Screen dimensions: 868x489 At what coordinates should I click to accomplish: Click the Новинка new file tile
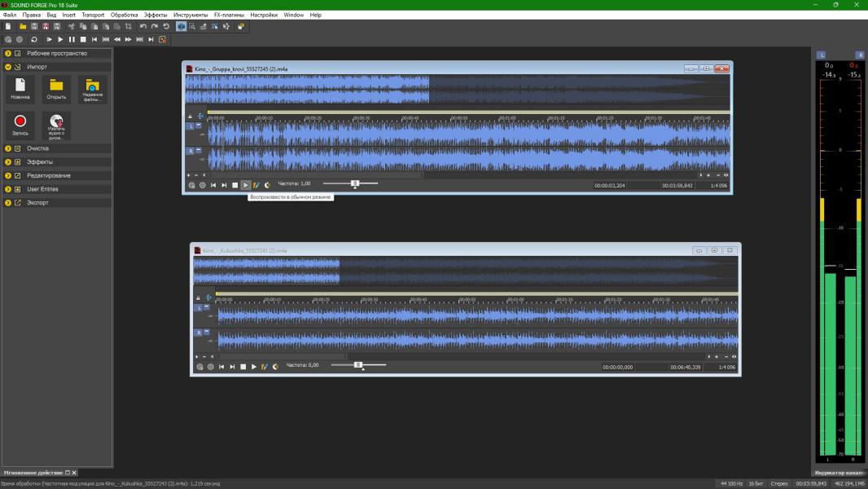click(x=20, y=88)
